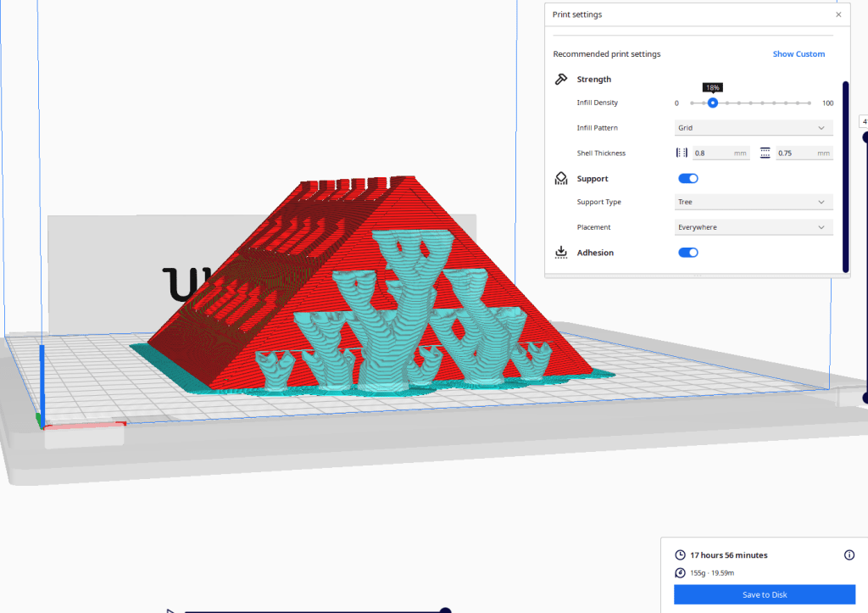Click the top/bottom thickness icon
868x613 pixels.
(765, 153)
